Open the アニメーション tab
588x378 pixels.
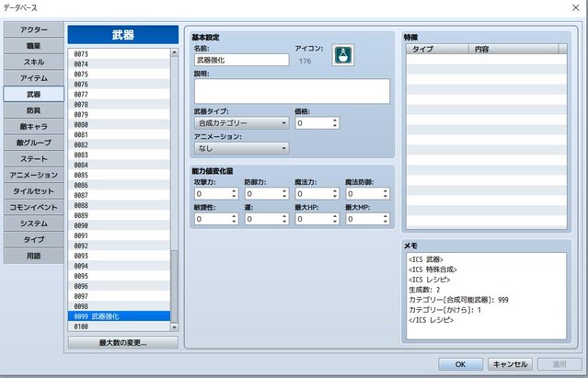[34, 175]
